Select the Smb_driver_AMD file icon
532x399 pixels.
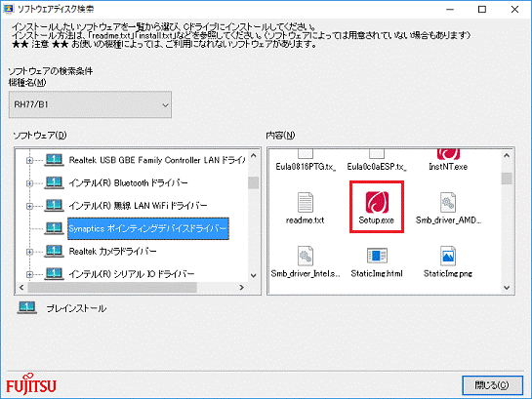click(x=448, y=202)
